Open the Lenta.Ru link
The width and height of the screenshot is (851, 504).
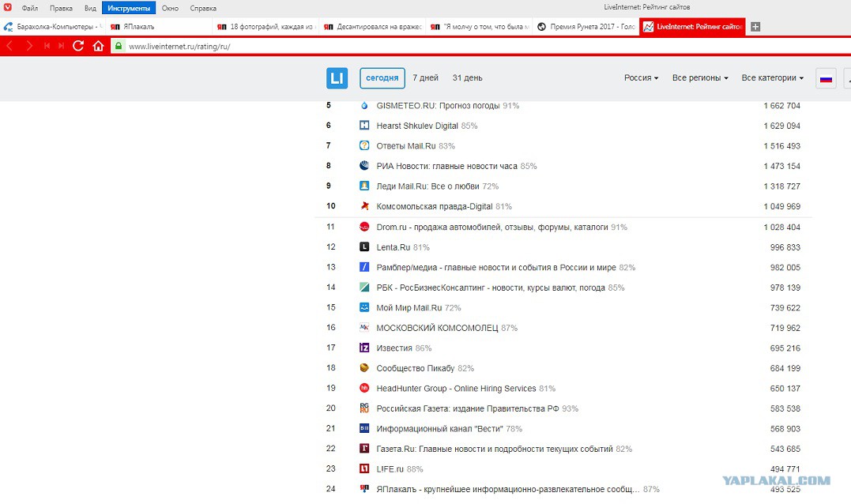coord(393,247)
